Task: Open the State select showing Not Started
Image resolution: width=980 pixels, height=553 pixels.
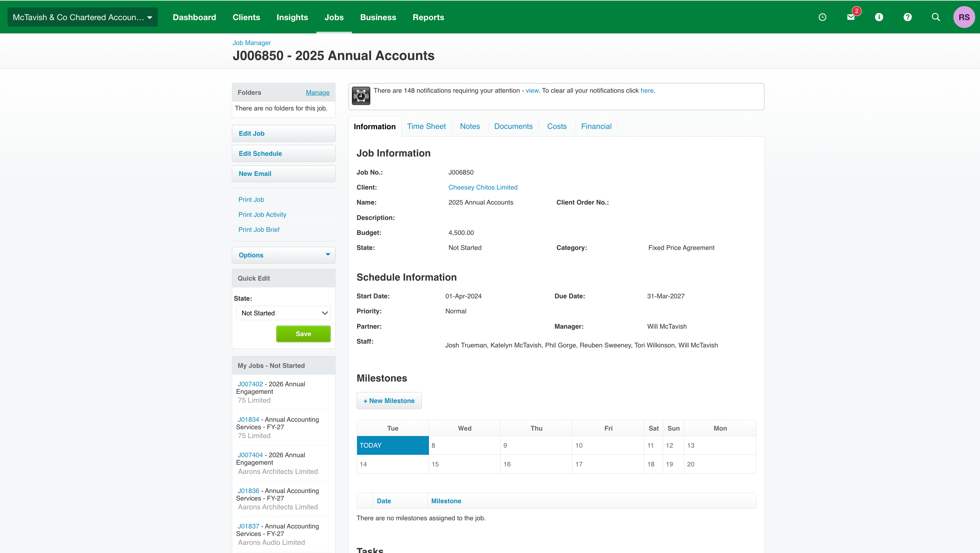Action: click(283, 313)
